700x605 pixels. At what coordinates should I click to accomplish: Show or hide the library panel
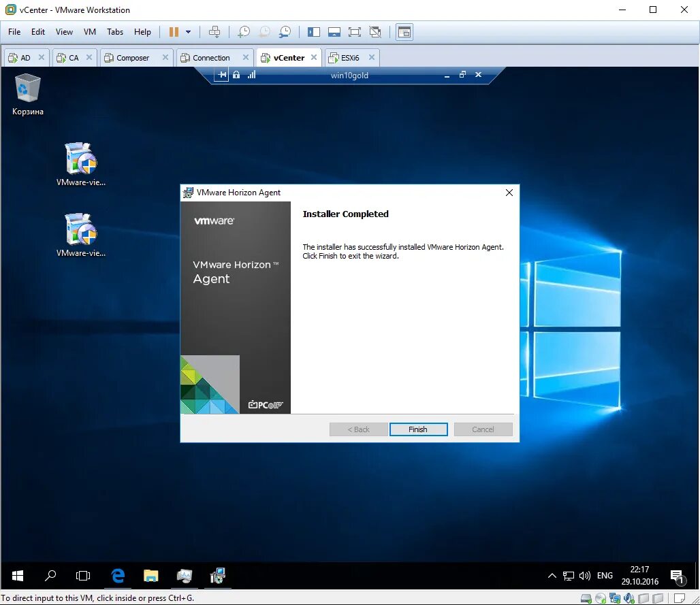click(x=313, y=31)
